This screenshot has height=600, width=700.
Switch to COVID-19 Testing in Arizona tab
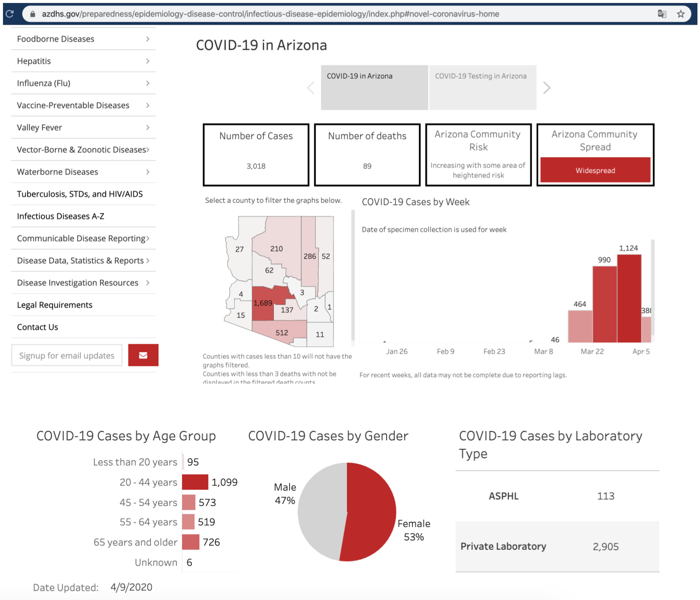point(483,87)
